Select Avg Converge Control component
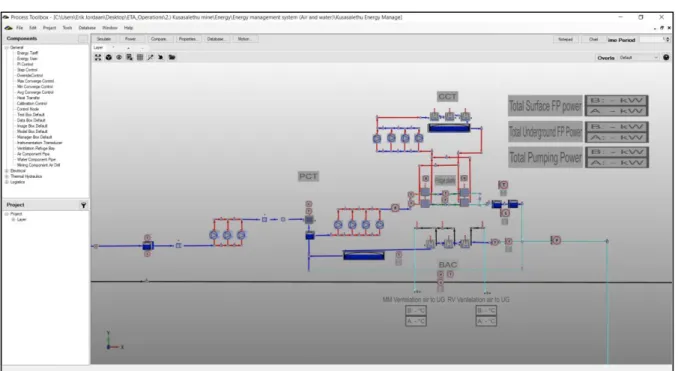The image size is (678, 371). [x=35, y=93]
